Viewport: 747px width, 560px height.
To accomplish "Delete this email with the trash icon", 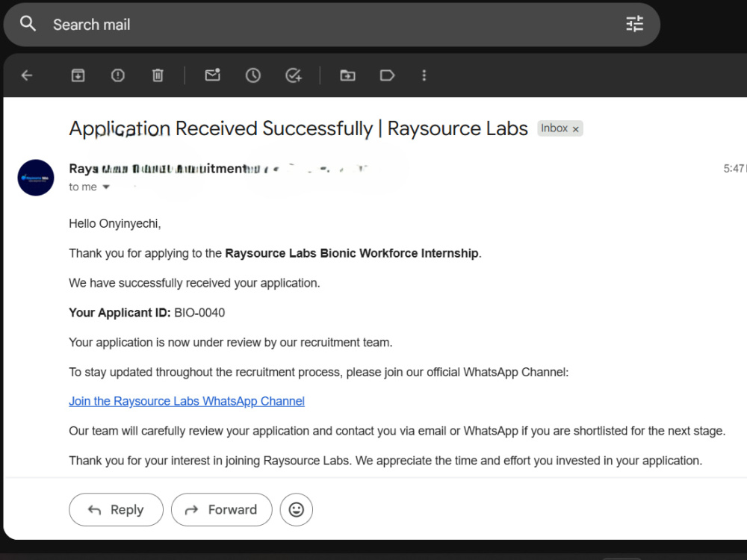I will 158,75.
